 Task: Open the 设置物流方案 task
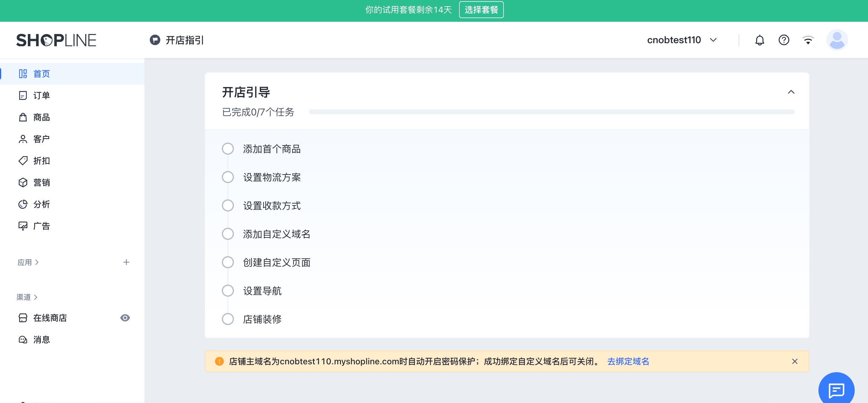272,177
